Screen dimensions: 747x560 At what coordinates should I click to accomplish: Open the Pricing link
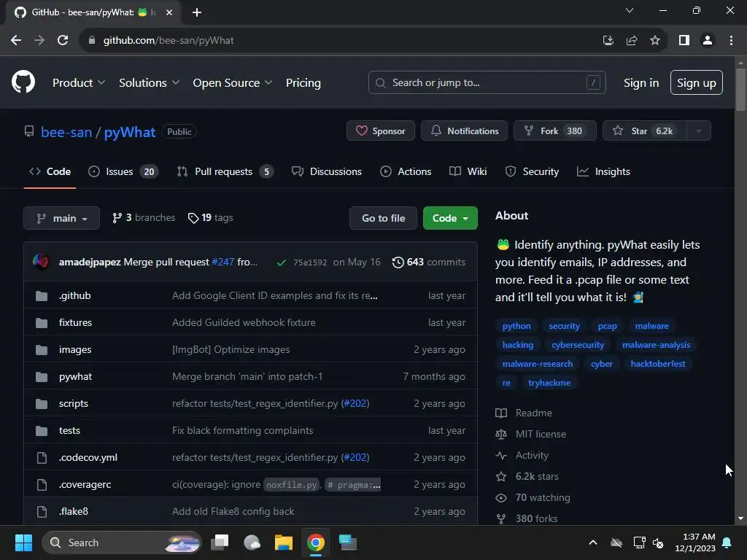point(303,83)
